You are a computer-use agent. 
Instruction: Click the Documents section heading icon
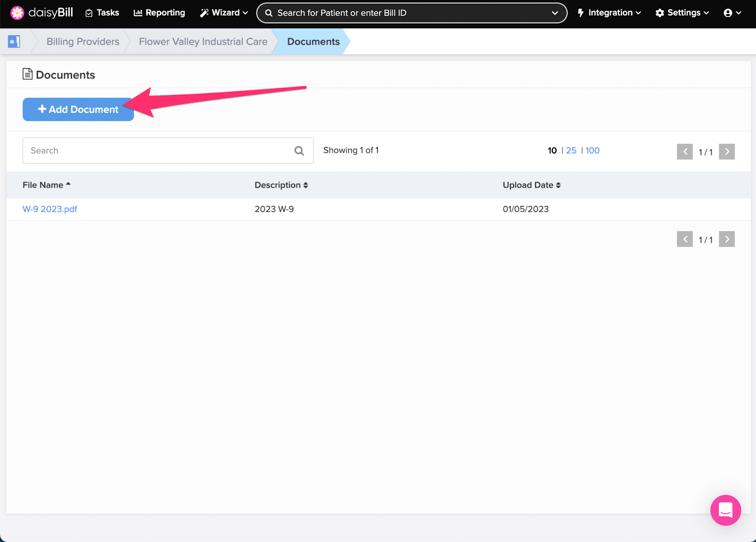[x=27, y=74]
